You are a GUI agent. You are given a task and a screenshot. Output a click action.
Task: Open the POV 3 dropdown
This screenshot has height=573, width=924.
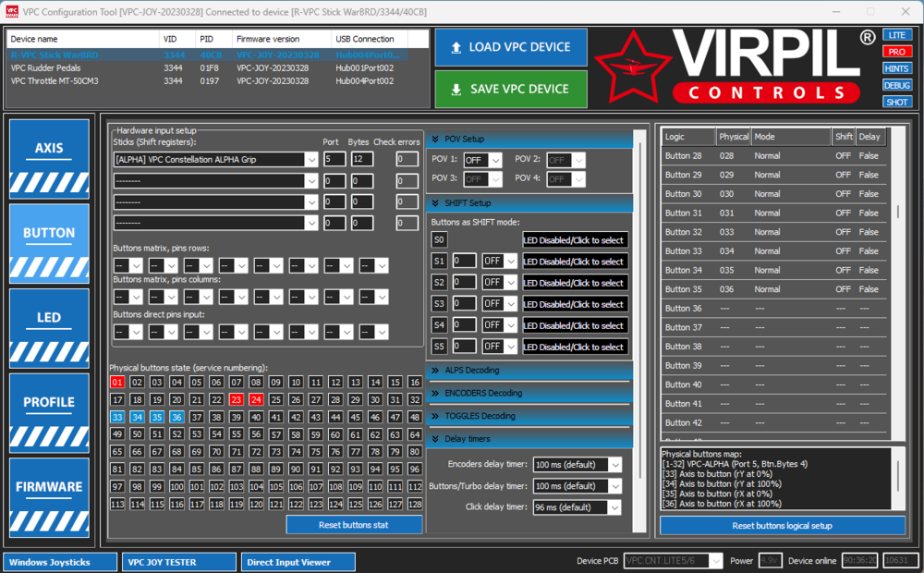[x=482, y=178]
